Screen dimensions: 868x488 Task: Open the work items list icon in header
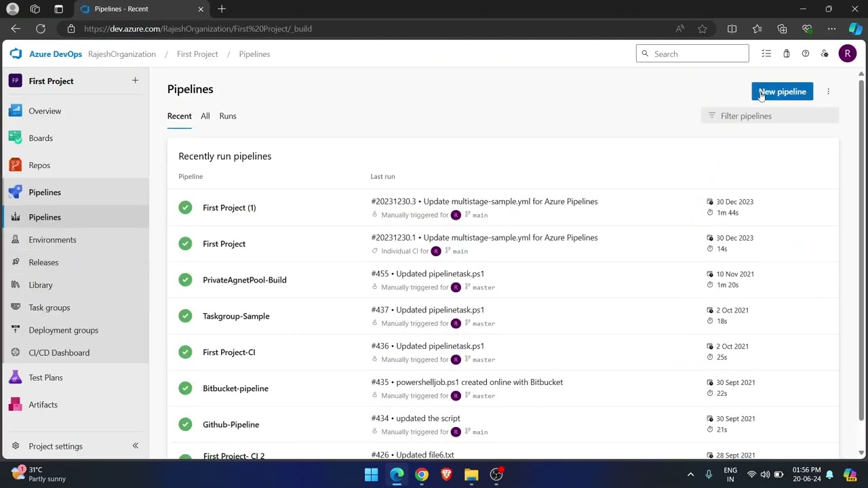click(766, 54)
